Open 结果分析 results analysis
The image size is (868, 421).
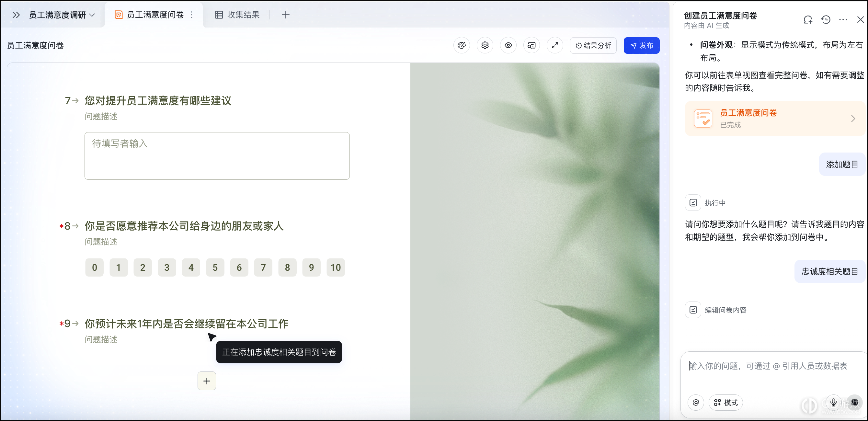593,45
